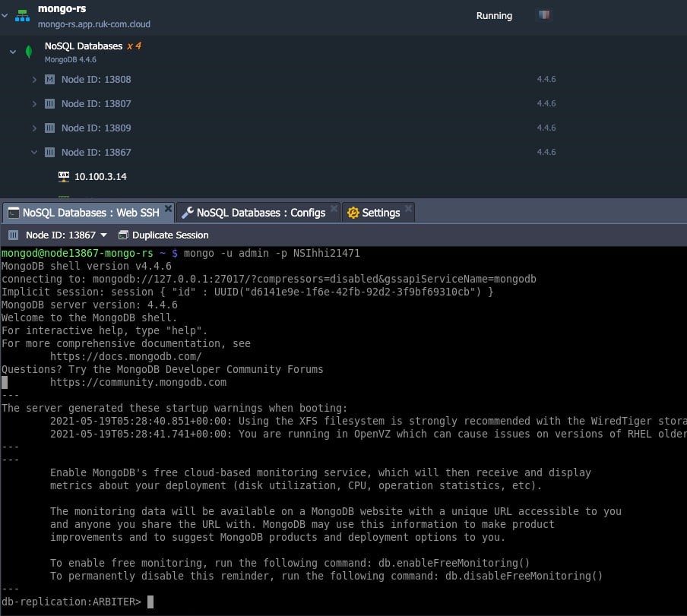Click the master node icon for 13808
The width and height of the screenshot is (687, 616).
(50, 79)
